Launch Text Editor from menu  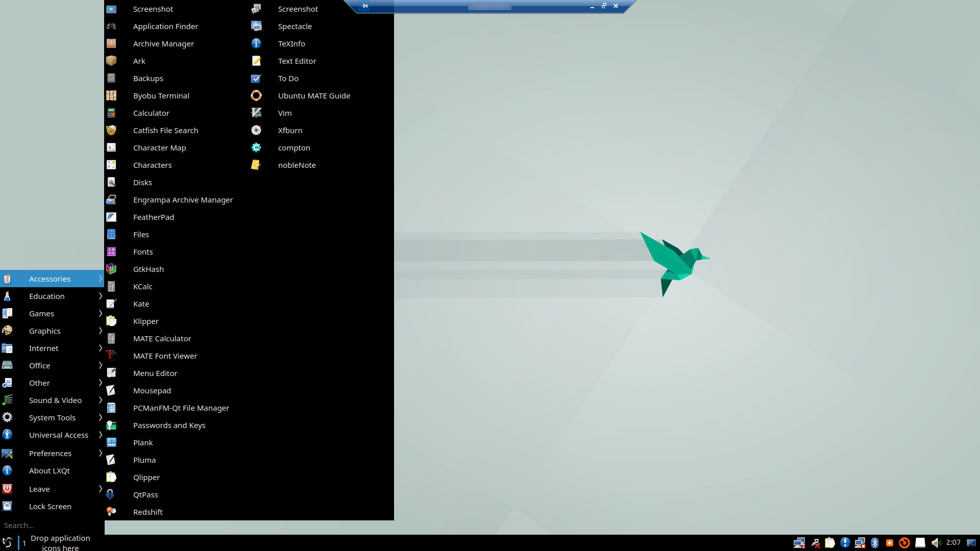point(322,61)
